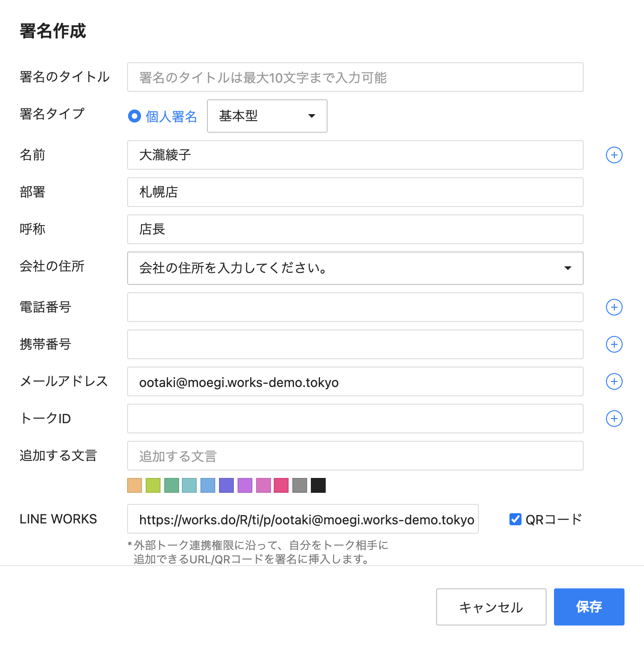
Task: Click the 署名作成 dialog heading
Action: 53,31
